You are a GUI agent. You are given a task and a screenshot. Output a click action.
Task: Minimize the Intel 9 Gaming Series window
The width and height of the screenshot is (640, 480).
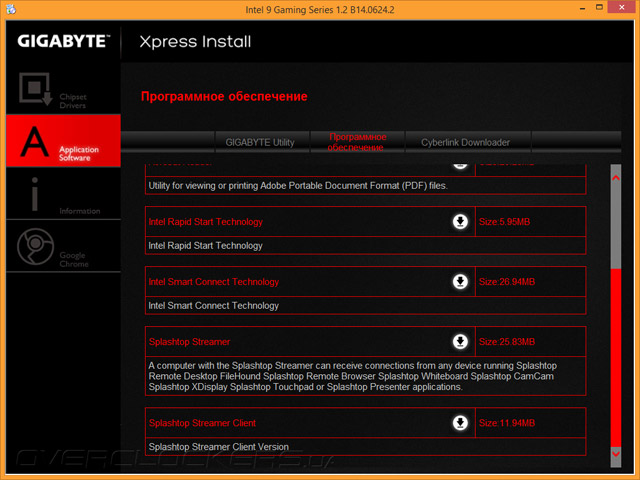click(x=582, y=8)
